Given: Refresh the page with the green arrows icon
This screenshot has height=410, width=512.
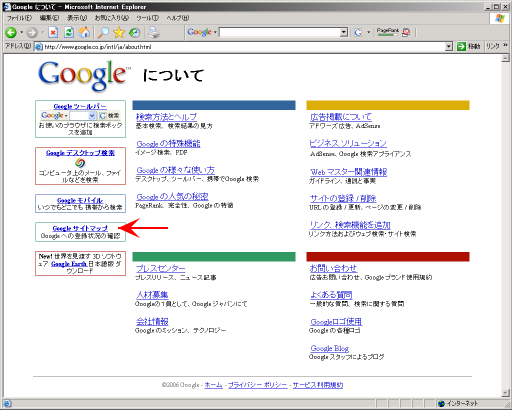Looking at the screenshot, I should 69,32.
